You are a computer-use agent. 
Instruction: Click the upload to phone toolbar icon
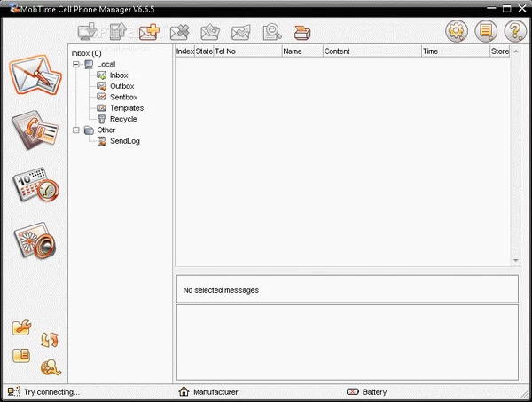coord(118,32)
